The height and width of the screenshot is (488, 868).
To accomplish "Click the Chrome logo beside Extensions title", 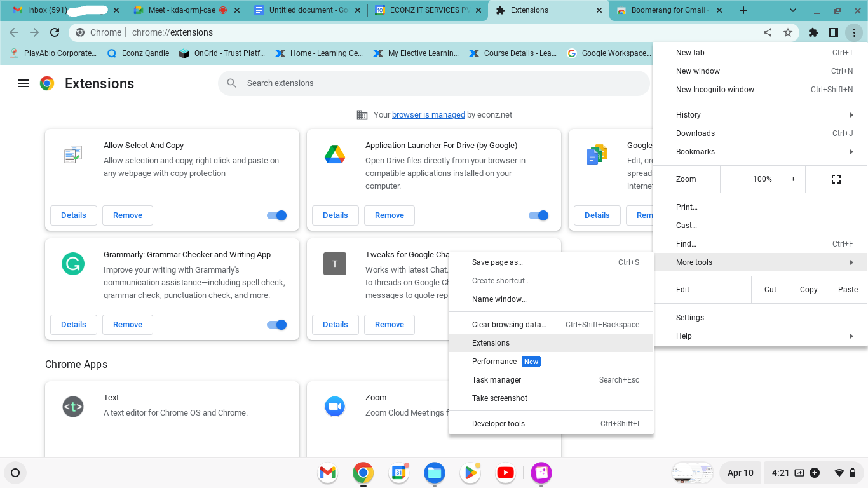I will (47, 83).
